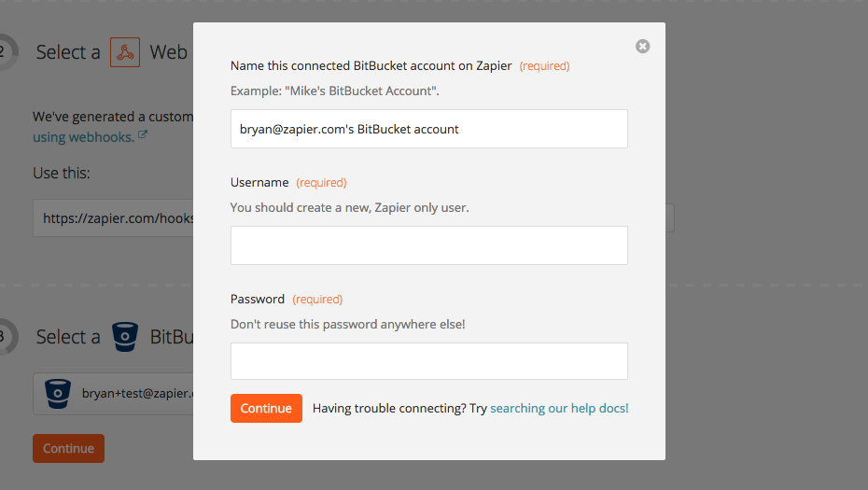Click the external link icon after 'using webhooks'

pyautogui.click(x=143, y=134)
